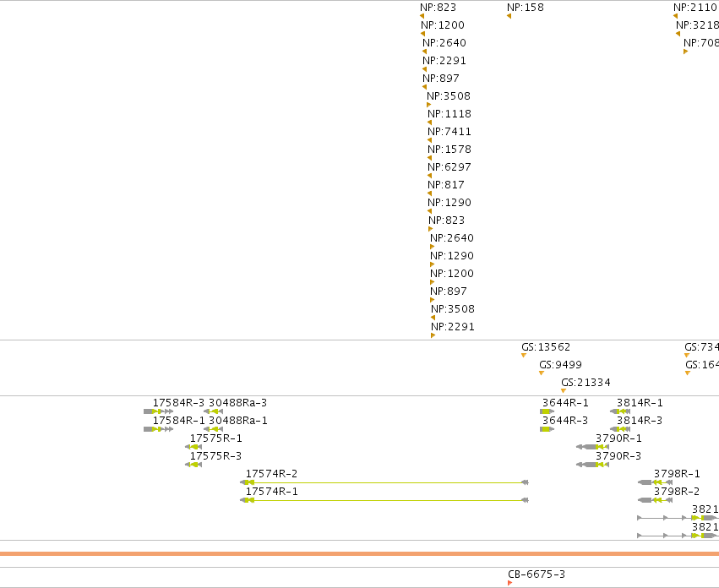Select the red CB-6675-3 marker
Image resolution: width=719 pixels, height=588 pixels.
(510, 583)
